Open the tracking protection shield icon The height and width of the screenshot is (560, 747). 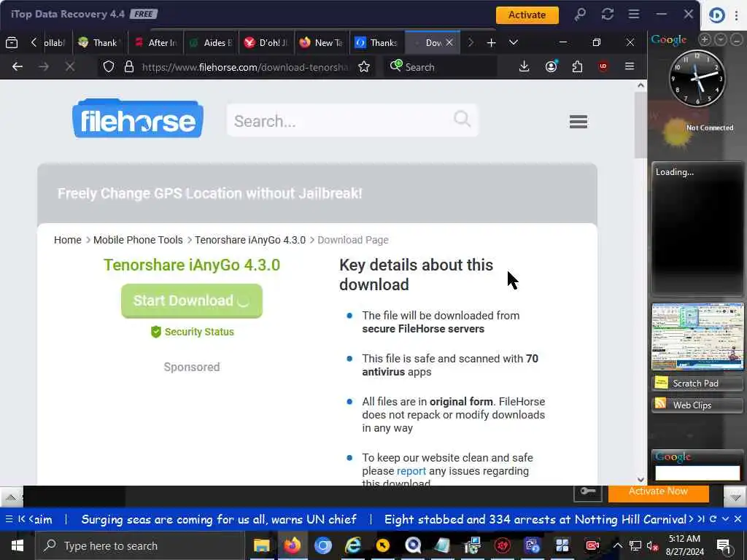tap(109, 66)
